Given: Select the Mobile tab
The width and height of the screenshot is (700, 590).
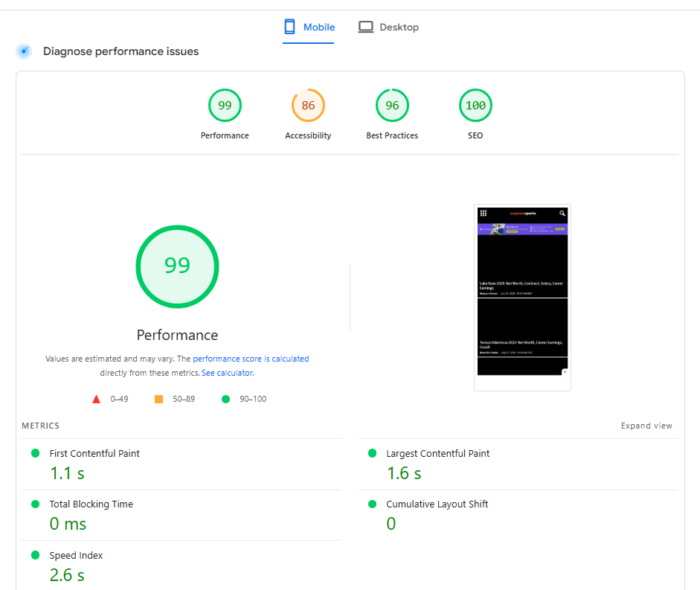Looking at the screenshot, I should [x=308, y=27].
